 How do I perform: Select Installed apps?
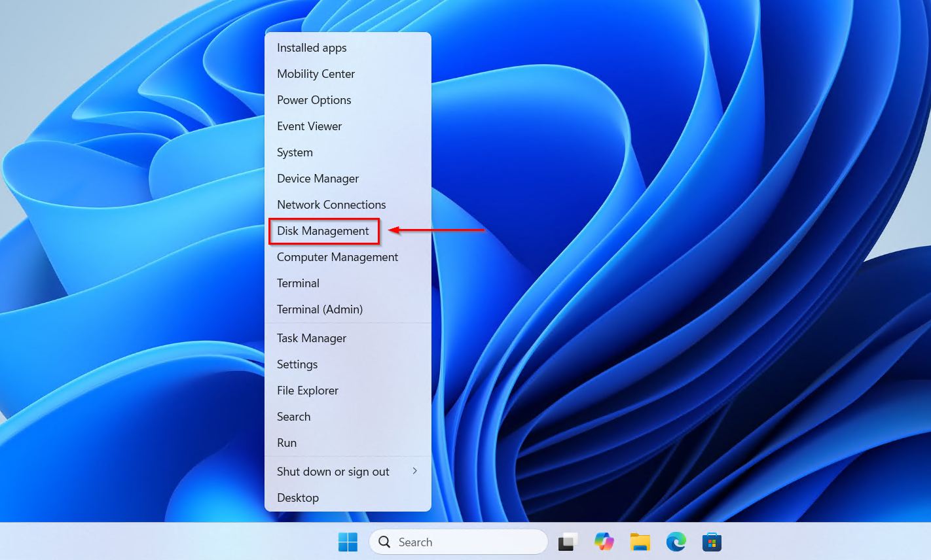312,47
